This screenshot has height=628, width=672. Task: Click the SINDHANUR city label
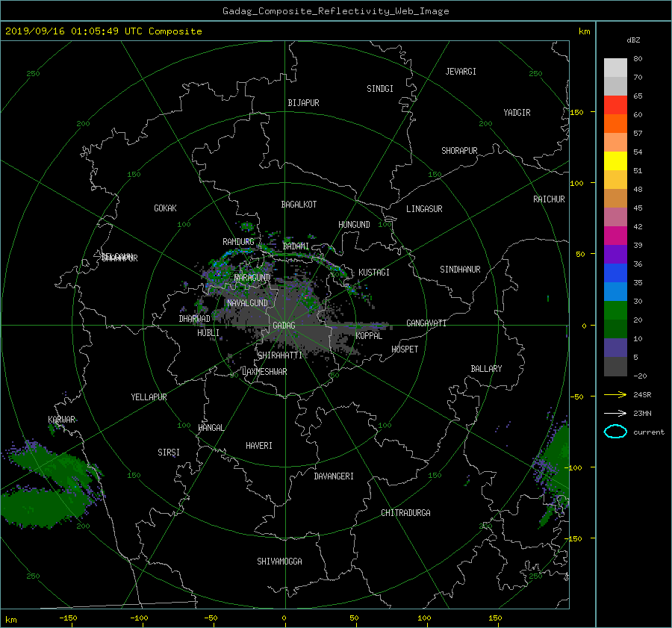coord(460,270)
